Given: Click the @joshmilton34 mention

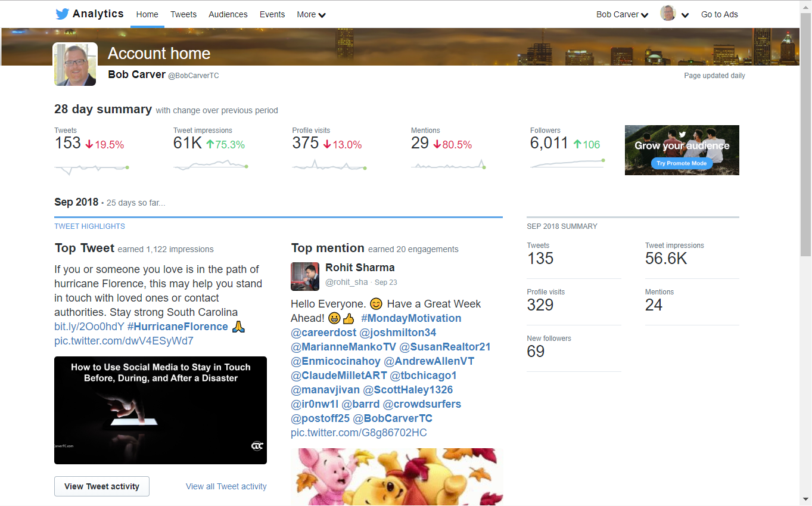Looking at the screenshot, I should [x=398, y=333].
